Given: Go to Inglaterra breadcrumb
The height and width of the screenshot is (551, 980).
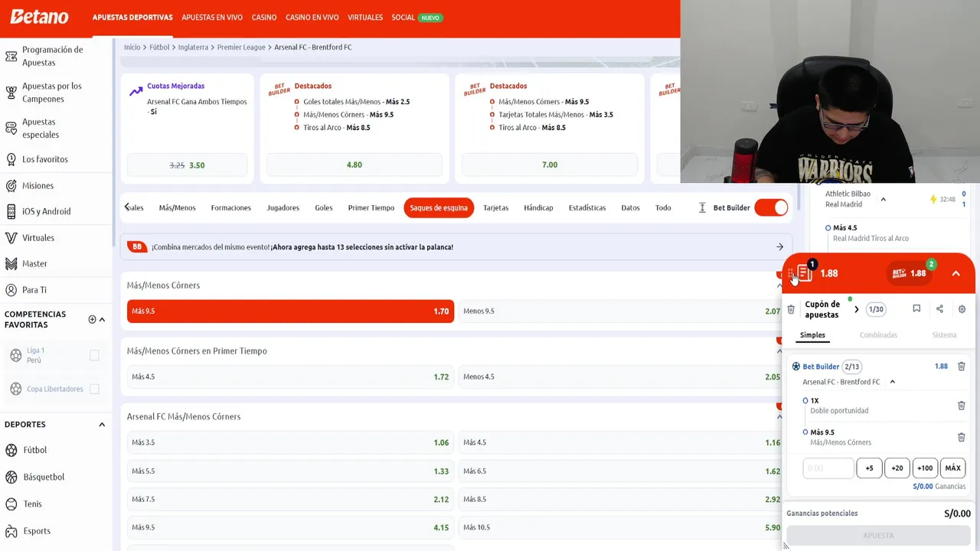Looking at the screenshot, I should [x=193, y=47].
